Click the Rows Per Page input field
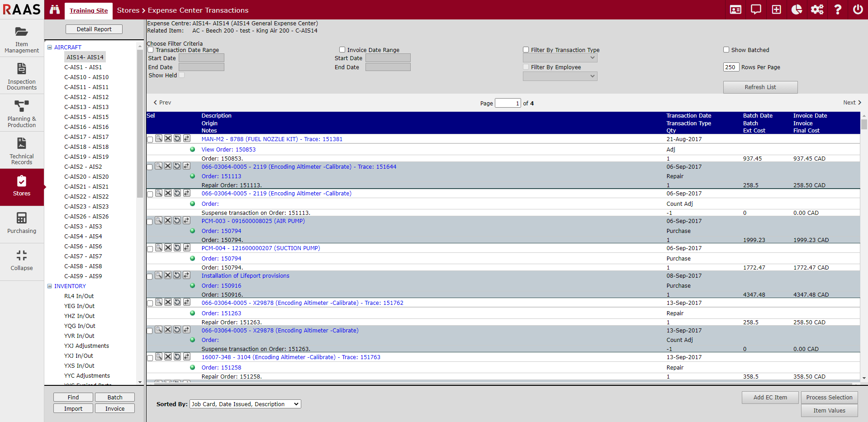This screenshot has width=868, height=422. point(730,67)
